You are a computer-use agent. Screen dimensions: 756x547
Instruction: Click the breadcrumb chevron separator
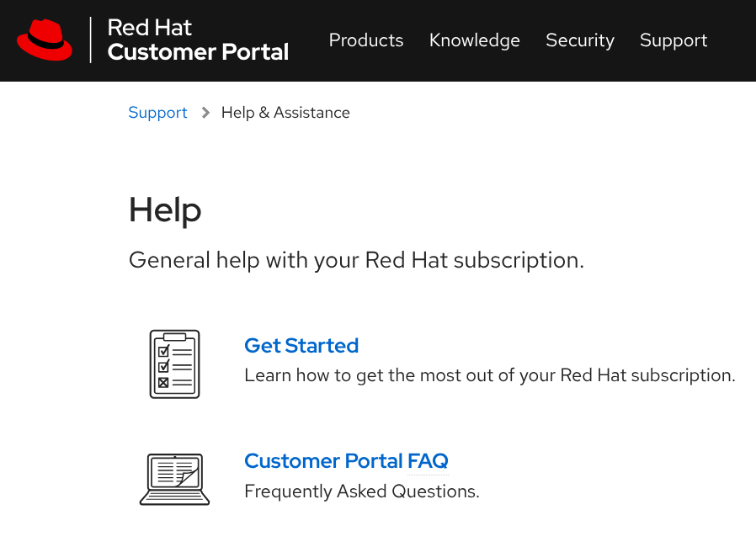click(x=205, y=113)
